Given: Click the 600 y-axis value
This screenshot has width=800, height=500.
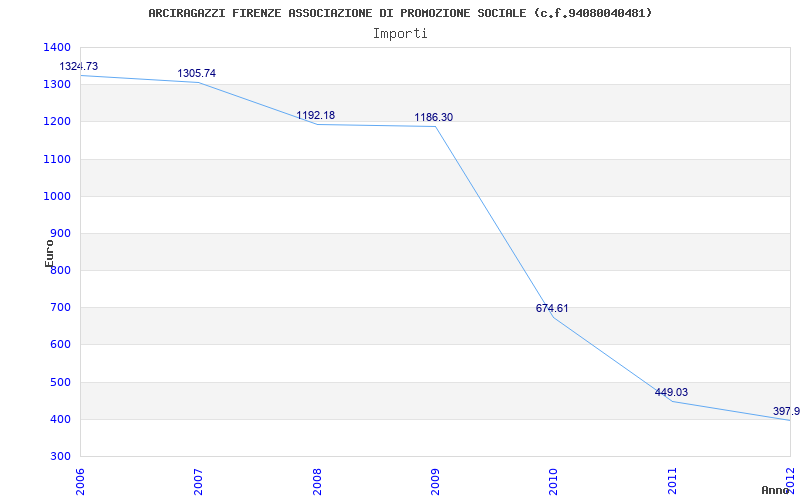Looking at the screenshot, I should tap(60, 345).
